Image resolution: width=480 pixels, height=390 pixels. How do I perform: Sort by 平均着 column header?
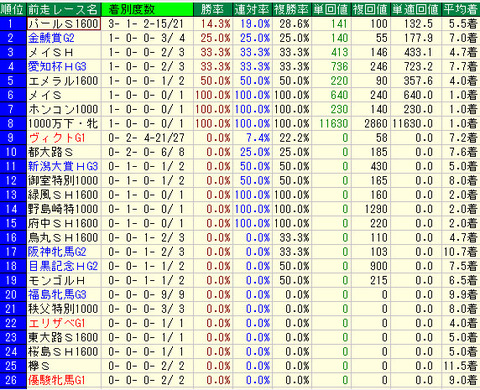coord(461,10)
